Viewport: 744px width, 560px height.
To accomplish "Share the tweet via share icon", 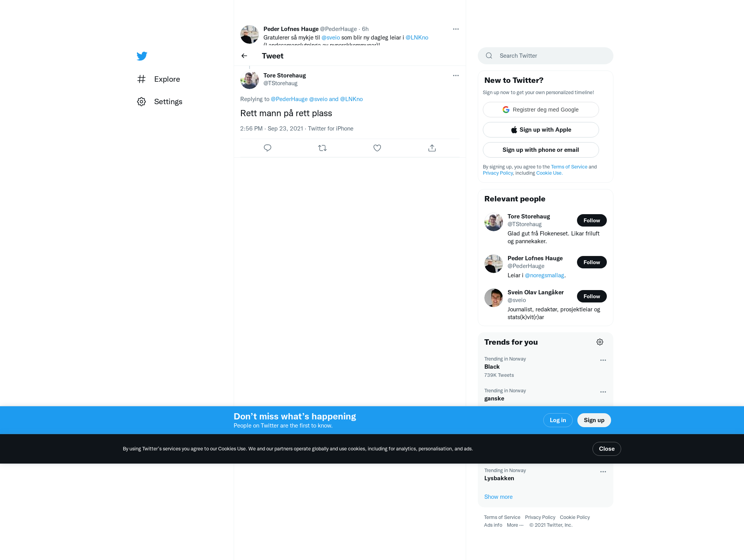I will point(432,148).
